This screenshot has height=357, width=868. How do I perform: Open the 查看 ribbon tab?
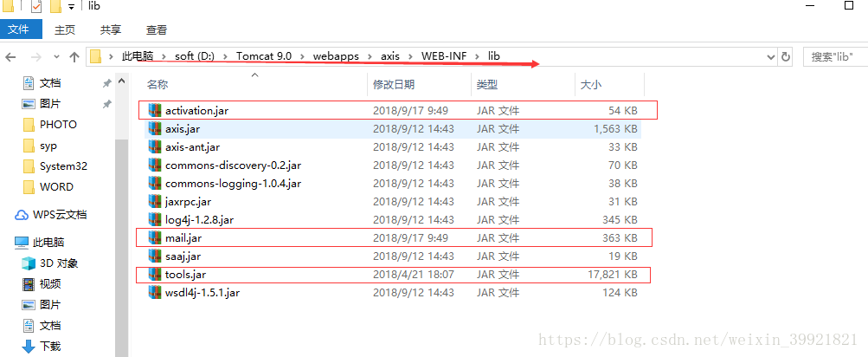(157, 30)
